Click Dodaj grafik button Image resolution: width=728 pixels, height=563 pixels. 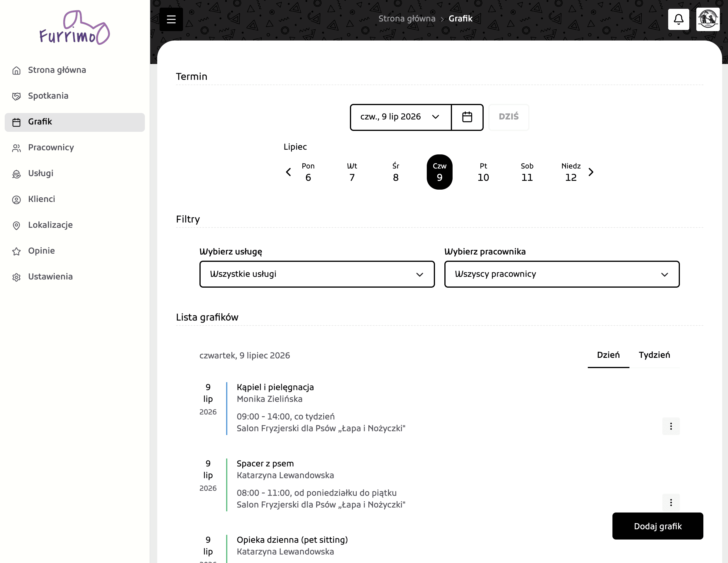[657, 526]
